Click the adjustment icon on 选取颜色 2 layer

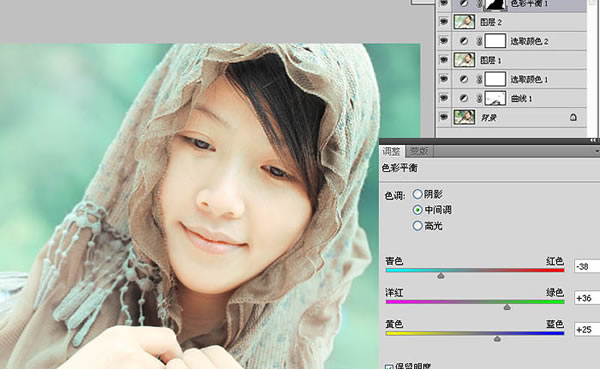point(464,41)
